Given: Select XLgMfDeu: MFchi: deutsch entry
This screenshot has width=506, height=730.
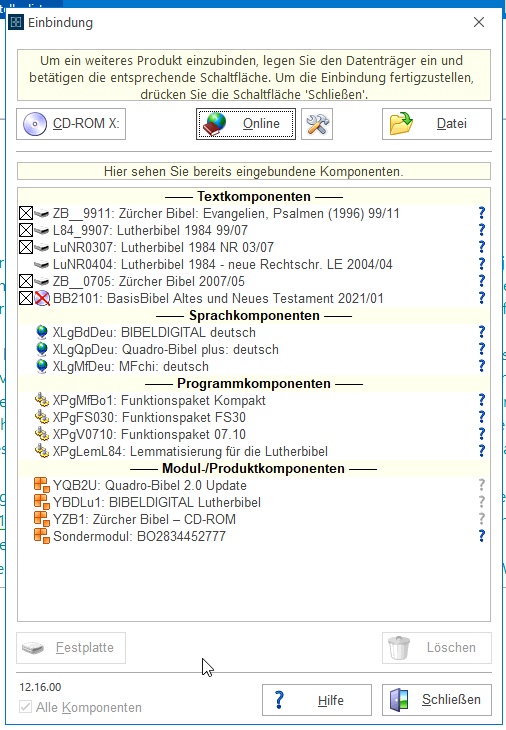Looking at the screenshot, I should (x=131, y=366).
